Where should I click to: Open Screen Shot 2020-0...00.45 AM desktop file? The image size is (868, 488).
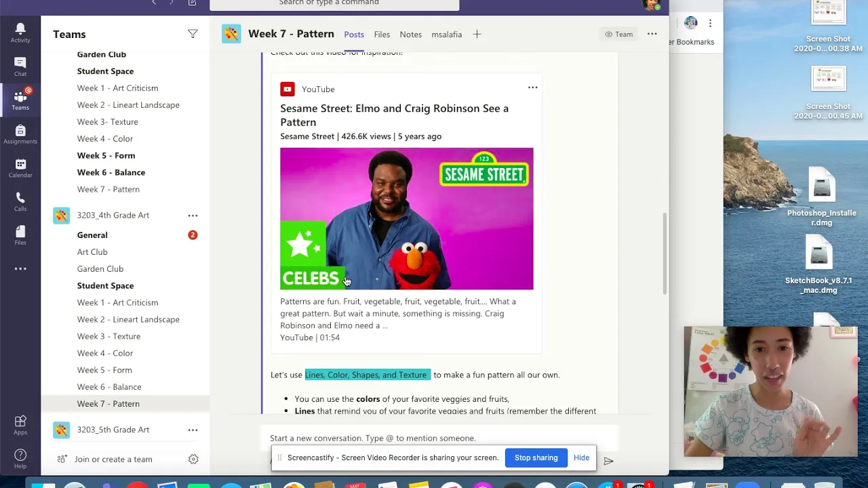click(x=828, y=94)
